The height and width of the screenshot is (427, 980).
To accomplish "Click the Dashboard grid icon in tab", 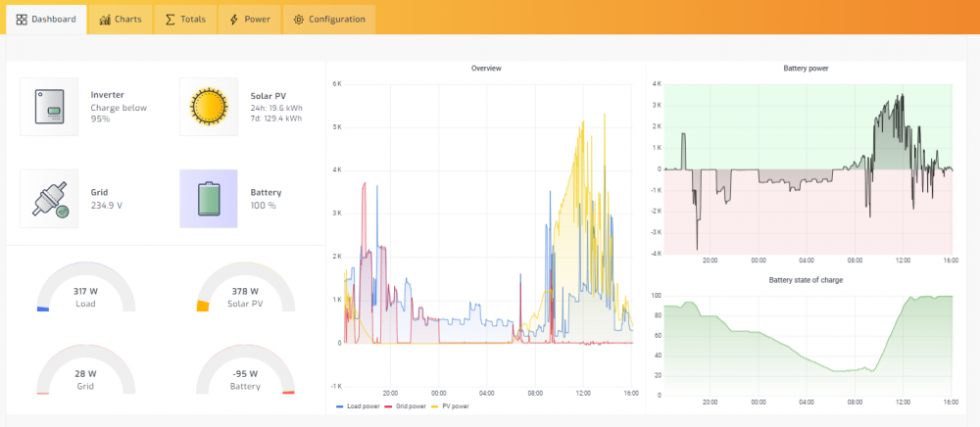I will point(22,20).
